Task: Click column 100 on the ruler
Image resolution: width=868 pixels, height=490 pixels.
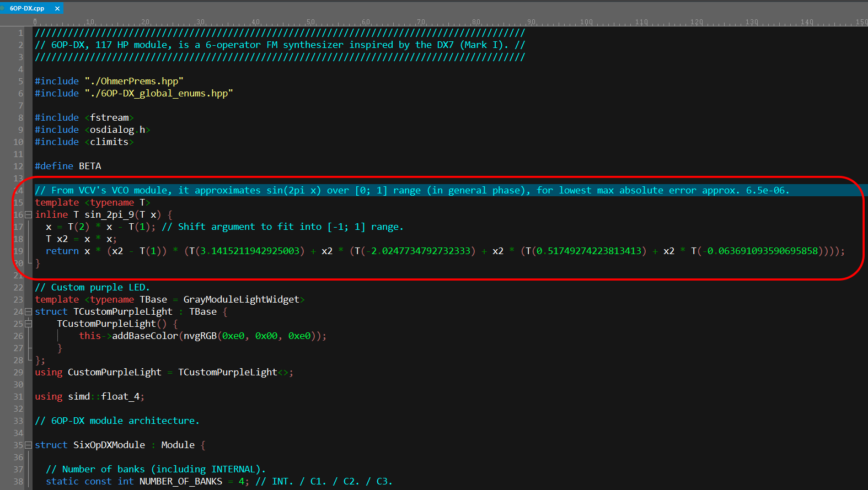Action: pyautogui.click(x=586, y=22)
